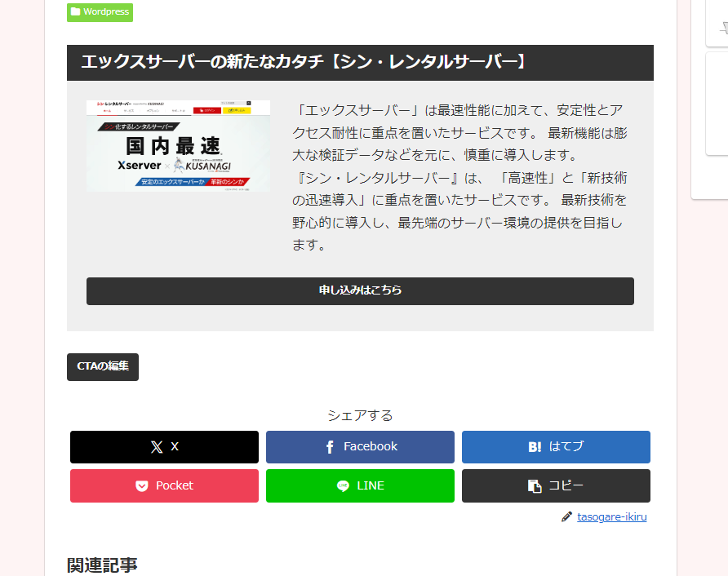The height and width of the screenshot is (576, 728).
Task: Open the Wordpress category tag
Action: [100, 12]
